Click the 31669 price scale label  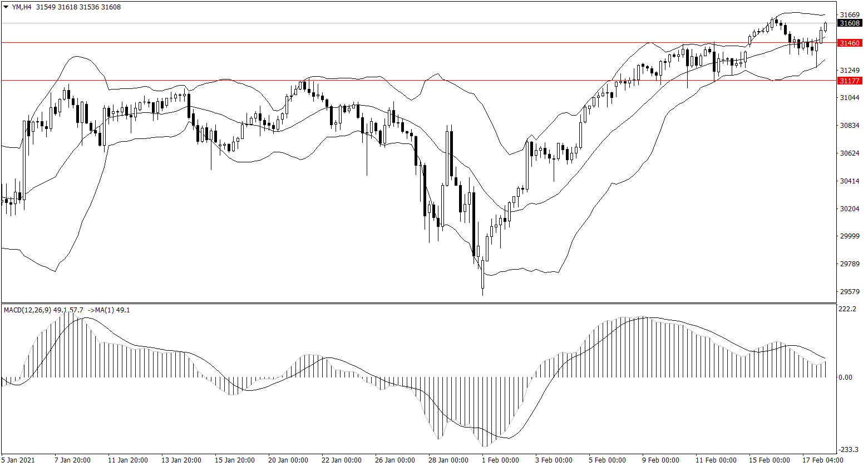pos(850,14)
